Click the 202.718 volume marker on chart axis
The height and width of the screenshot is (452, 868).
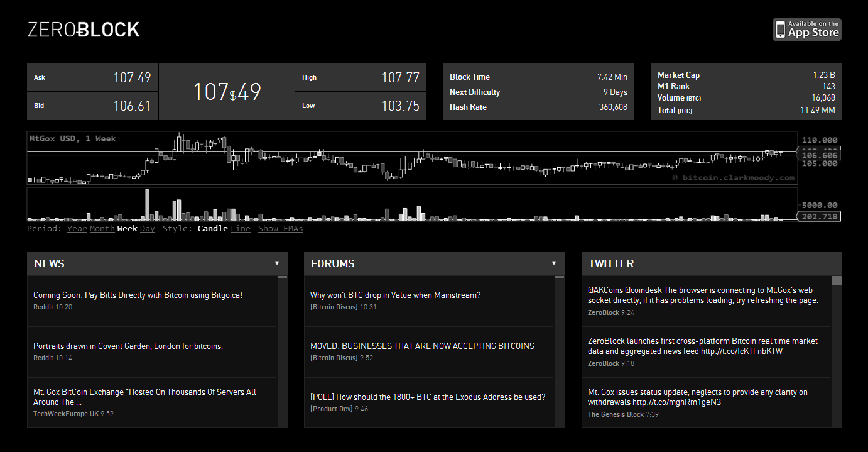coord(818,216)
